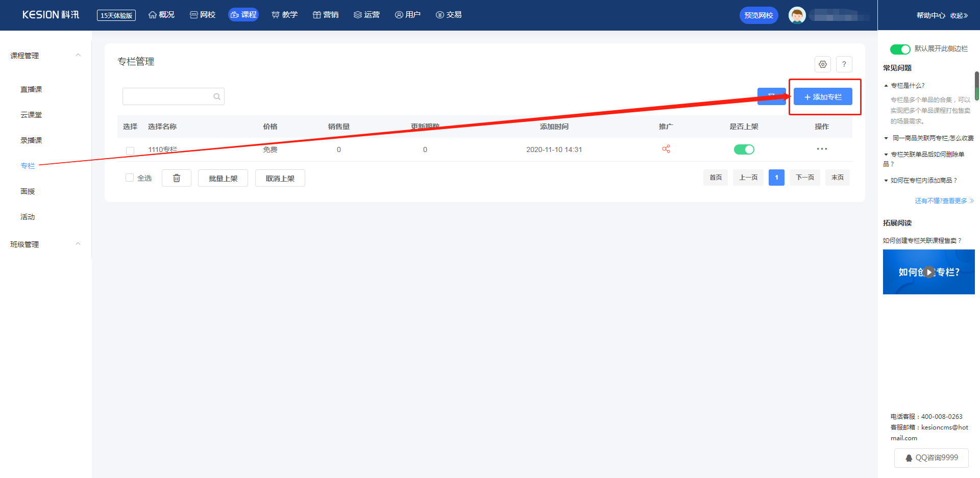Click the trash delete button
Viewport: 980px width, 478px height.
(x=176, y=178)
